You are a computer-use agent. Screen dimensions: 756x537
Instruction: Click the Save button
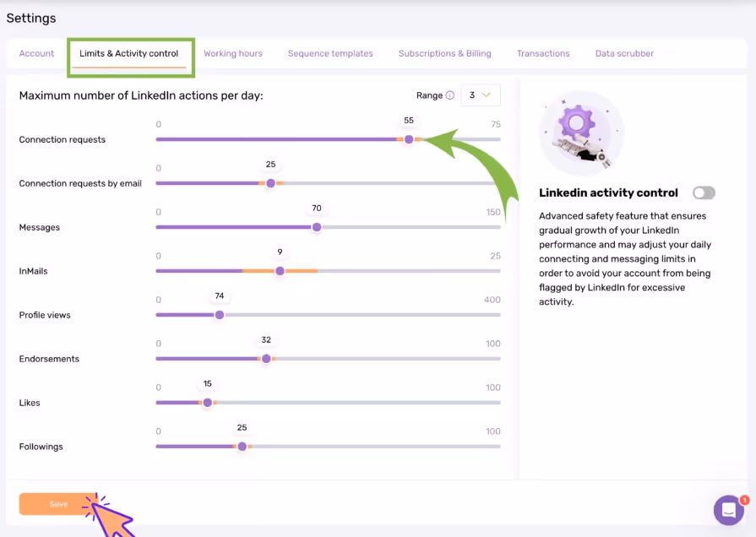tap(58, 503)
